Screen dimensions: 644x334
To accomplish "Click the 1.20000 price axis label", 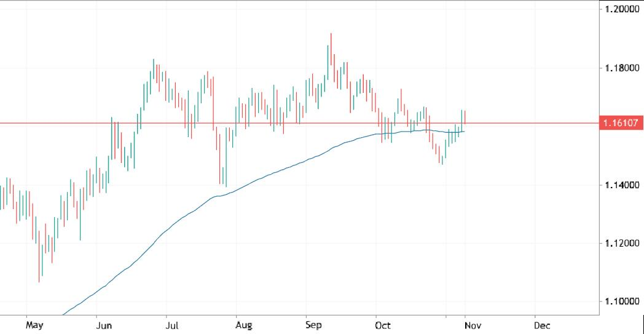I will (x=622, y=9).
